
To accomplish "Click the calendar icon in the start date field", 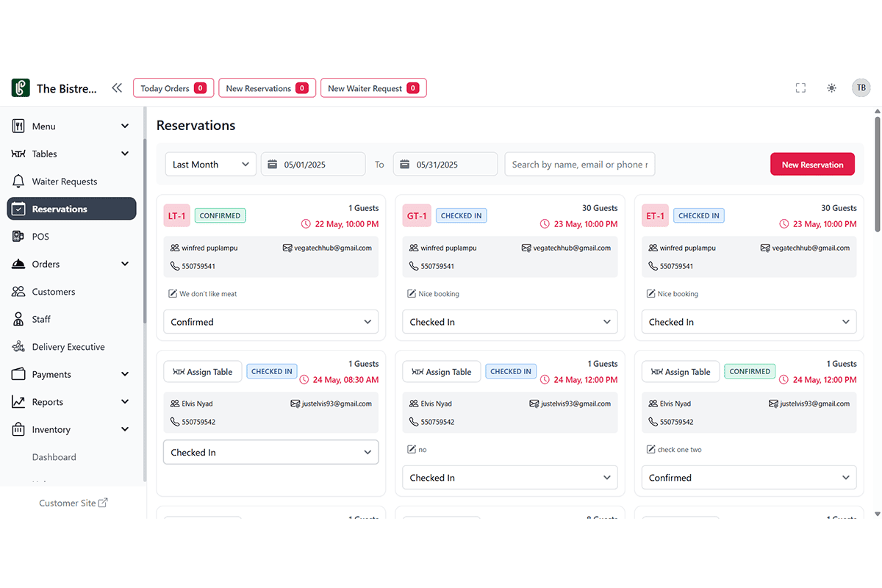I will coord(272,165).
